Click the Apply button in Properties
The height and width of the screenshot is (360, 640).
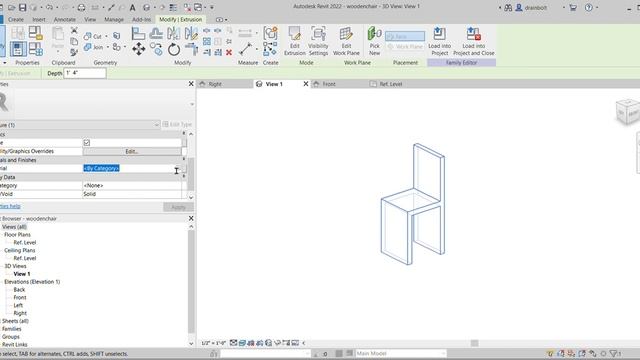(178, 207)
